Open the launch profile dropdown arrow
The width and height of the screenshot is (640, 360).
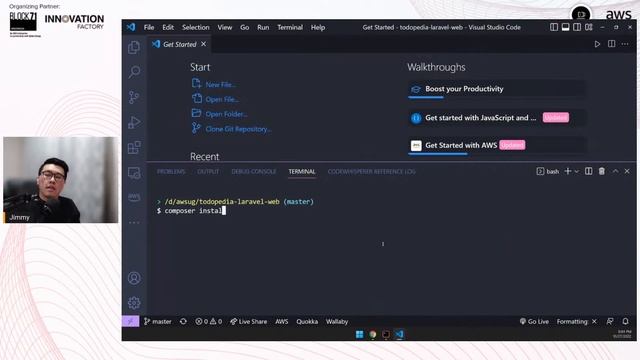[577, 171]
